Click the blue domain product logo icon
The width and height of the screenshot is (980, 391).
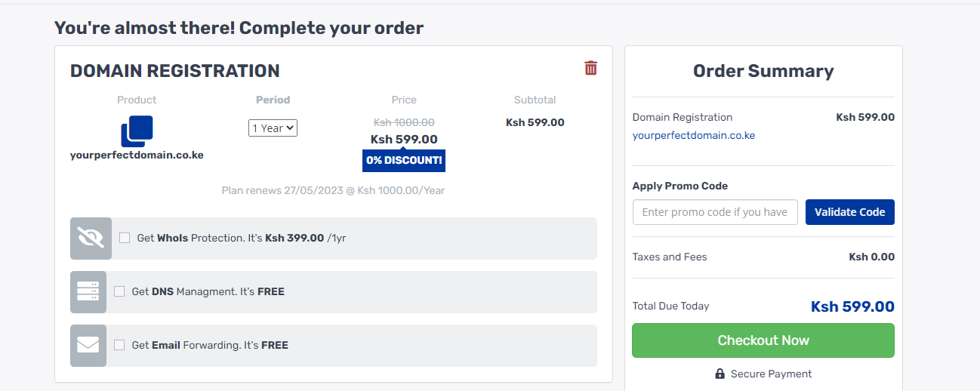coord(137,131)
